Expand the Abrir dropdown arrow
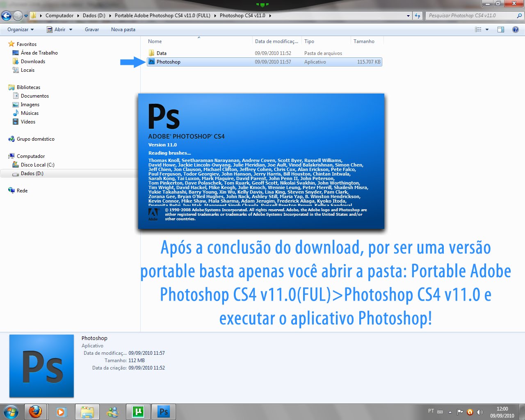The width and height of the screenshot is (525, 420). pos(71,30)
